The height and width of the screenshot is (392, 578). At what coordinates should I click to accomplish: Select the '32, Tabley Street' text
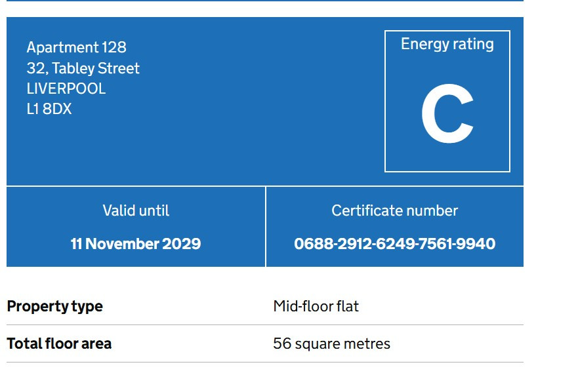tap(83, 68)
